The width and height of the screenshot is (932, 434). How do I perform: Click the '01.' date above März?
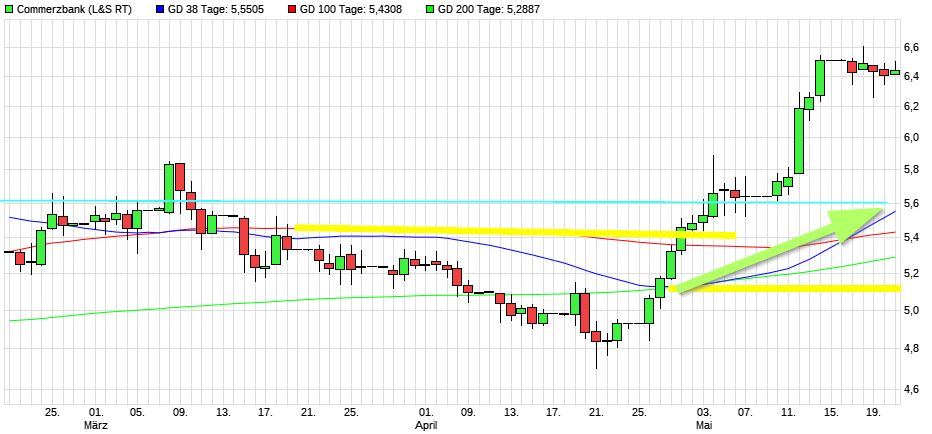pyautogui.click(x=96, y=413)
